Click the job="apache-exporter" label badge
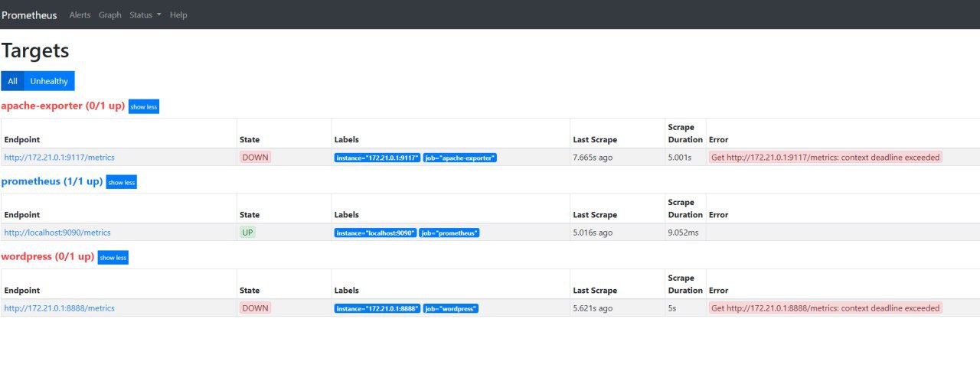The image size is (980, 384). (460, 158)
